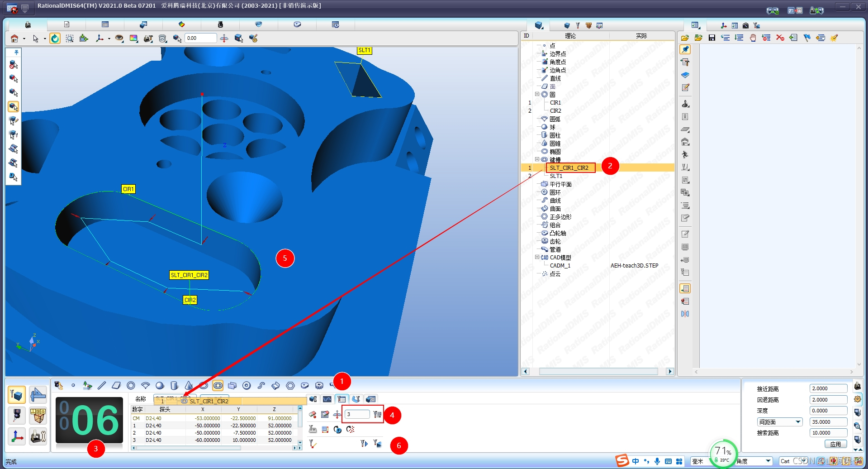Image resolution: width=868 pixels, height=469 pixels.
Task: Select the sphere feature icon in the feature bar
Action: point(160,385)
